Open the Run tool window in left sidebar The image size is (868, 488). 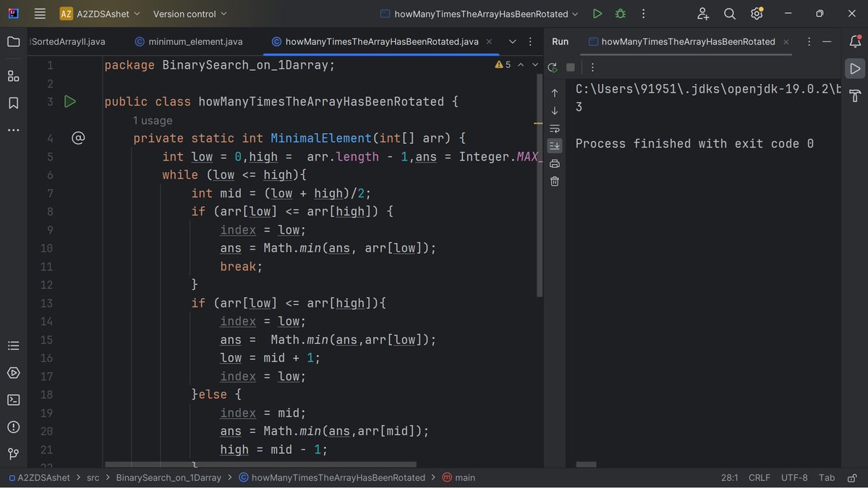point(13,373)
